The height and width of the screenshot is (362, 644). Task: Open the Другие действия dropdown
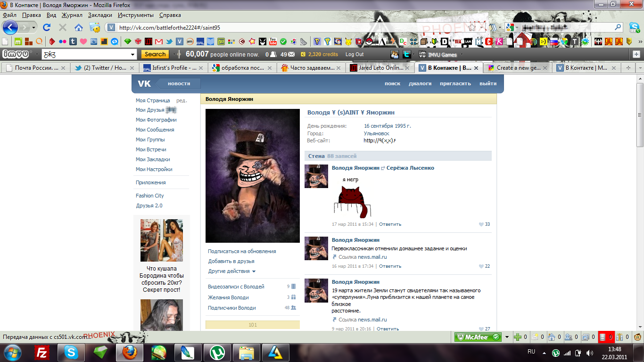(232, 271)
